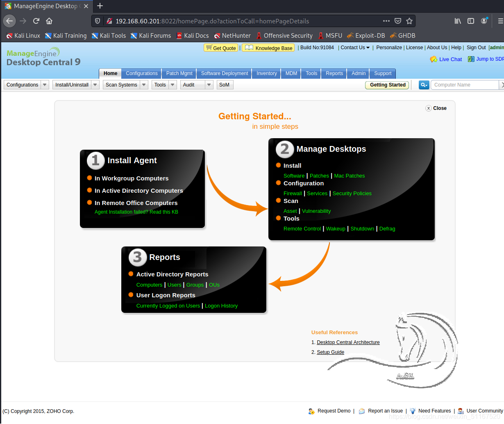Image resolution: width=504 pixels, height=424 pixels.
Task: Open the Shutdown tool link
Action: [362, 229]
